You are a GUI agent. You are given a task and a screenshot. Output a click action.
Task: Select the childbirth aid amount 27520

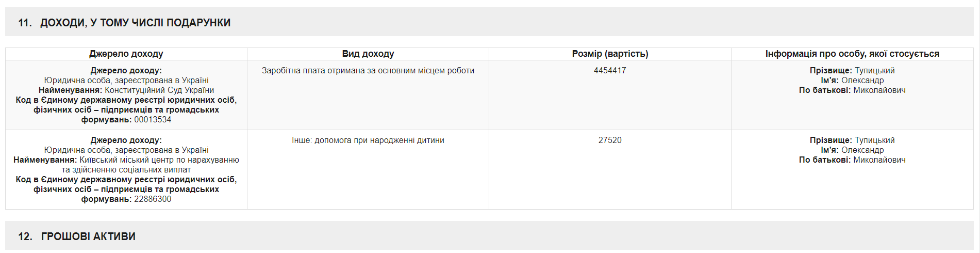point(610,140)
